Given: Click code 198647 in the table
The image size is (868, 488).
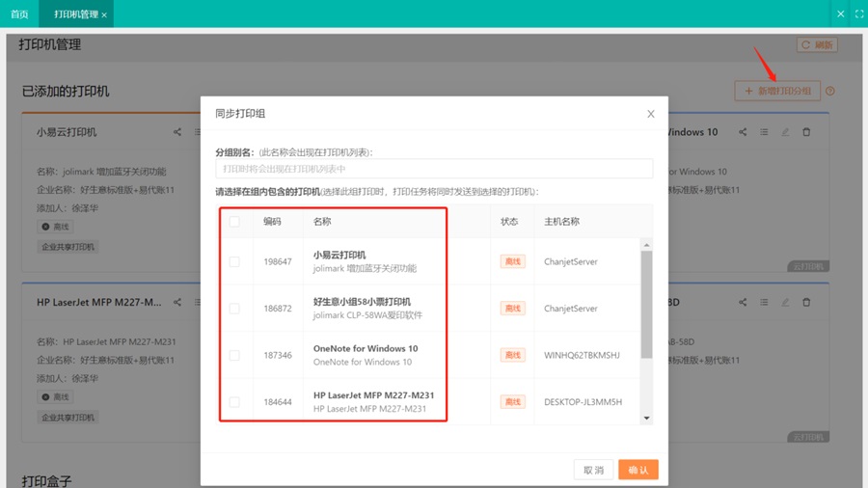Looking at the screenshot, I should [x=278, y=261].
